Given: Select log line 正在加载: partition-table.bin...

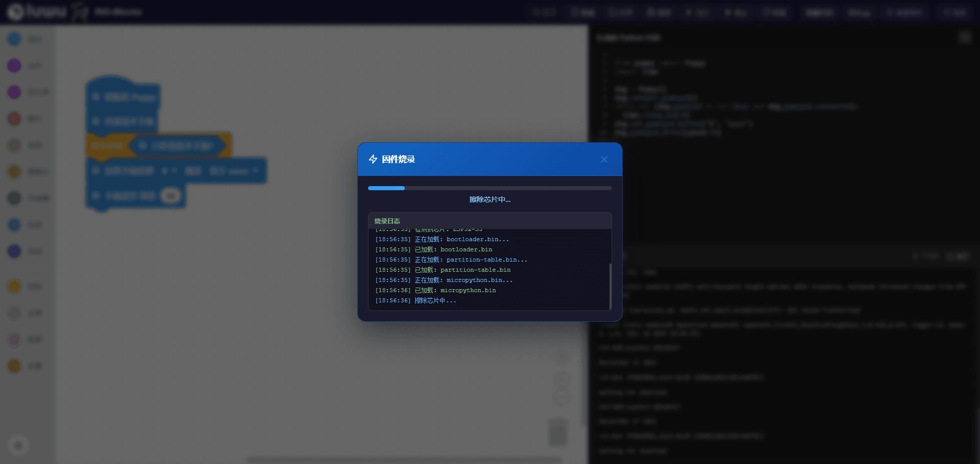Looking at the screenshot, I should [x=451, y=260].
